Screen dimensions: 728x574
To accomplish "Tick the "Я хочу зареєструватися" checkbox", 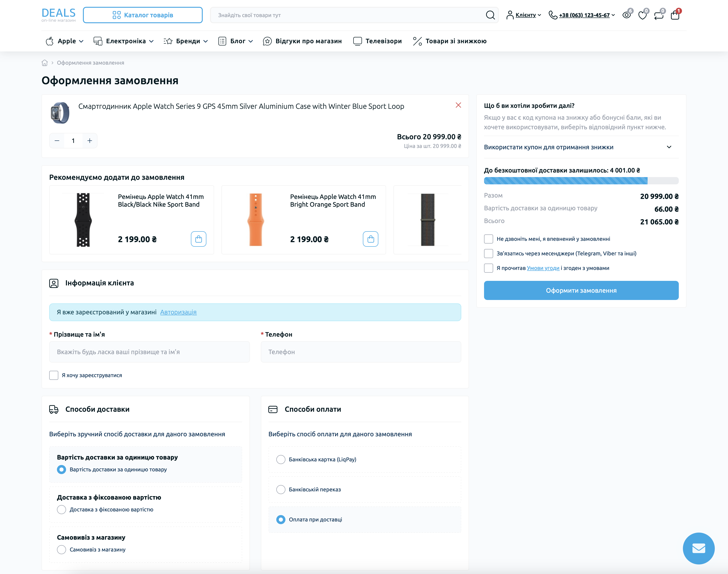I will (x=54, y=375).
